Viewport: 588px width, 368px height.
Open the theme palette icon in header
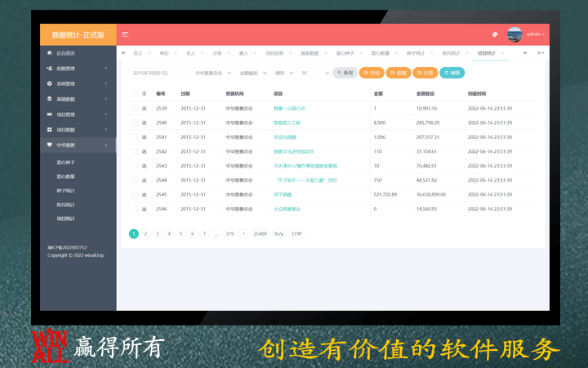click(x=495, y=34)
